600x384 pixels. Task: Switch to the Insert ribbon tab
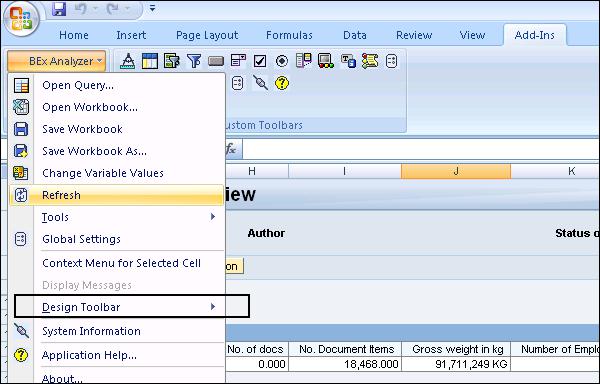click(x=131, y=35)
